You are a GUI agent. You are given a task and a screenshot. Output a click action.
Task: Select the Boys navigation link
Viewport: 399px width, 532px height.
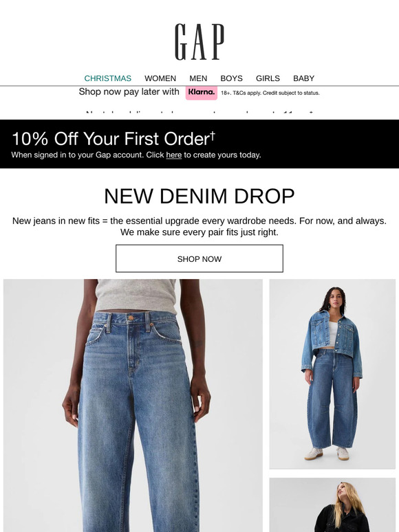[232, 78]
